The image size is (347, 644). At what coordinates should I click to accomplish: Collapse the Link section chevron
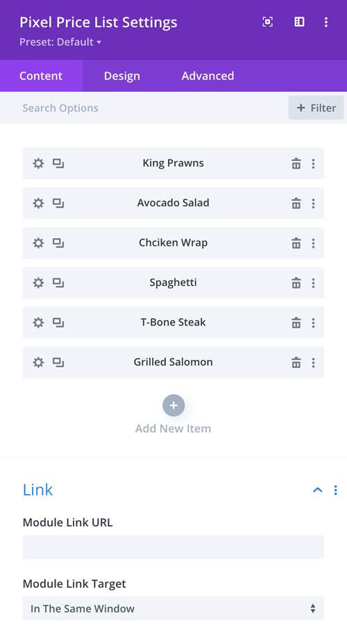pyautogui.click(x=317, y=490)
